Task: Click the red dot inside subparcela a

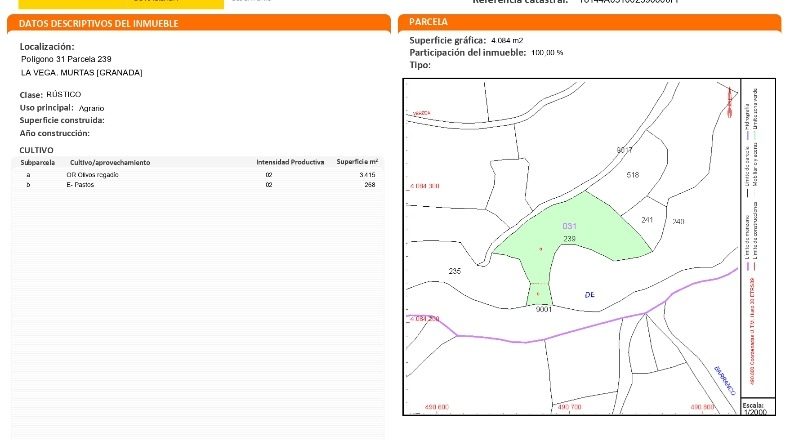Action: point(541,249)
